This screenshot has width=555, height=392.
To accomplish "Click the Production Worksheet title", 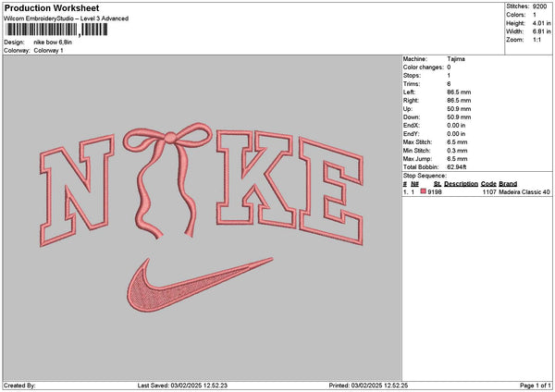I will pyautogui.click(x=51, y=8).
